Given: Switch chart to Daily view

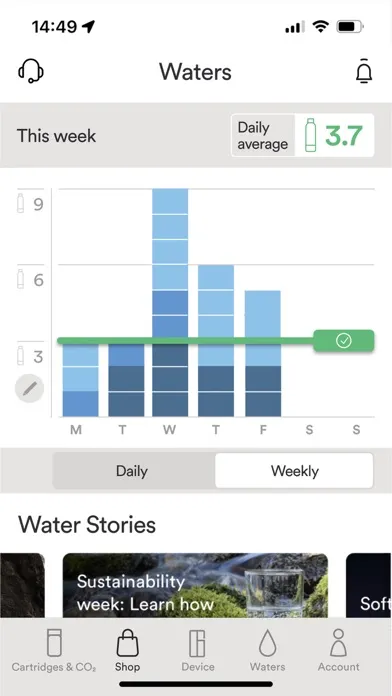Looking at the screenshot, I should [x=132, y=471].
